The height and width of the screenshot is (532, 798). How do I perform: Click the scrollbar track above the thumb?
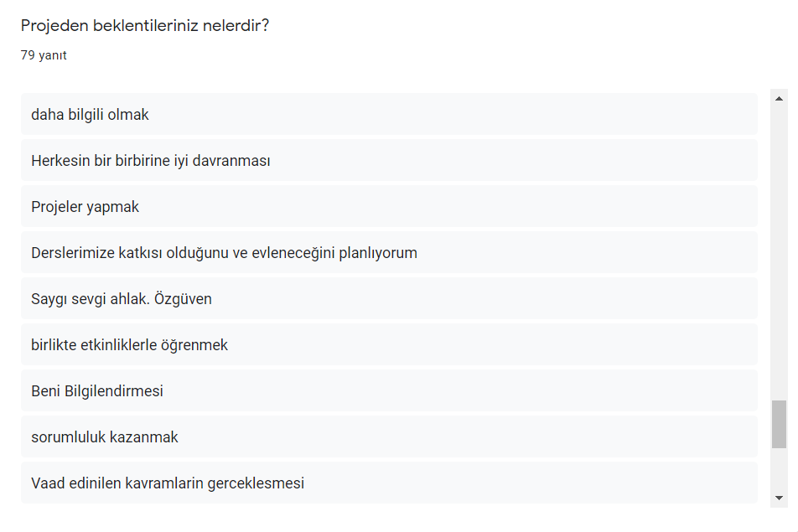pos(779,251)
